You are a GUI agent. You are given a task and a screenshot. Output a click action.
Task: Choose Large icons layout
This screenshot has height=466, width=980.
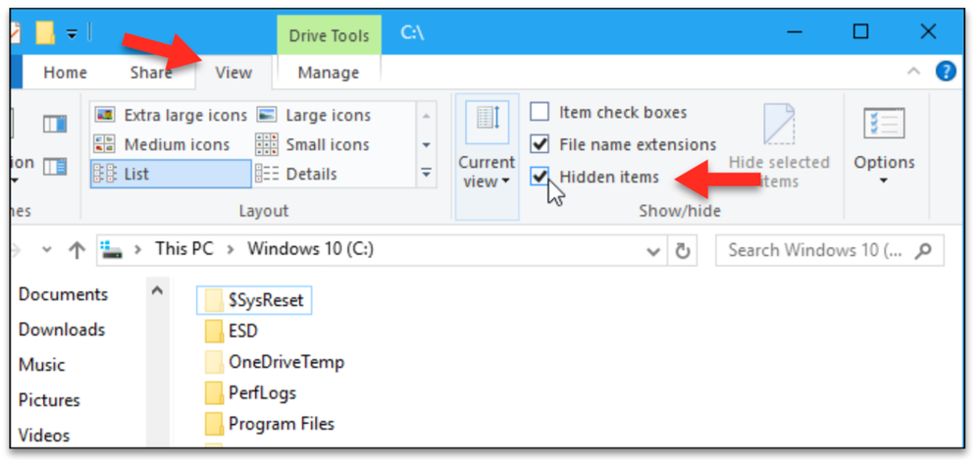314,115
